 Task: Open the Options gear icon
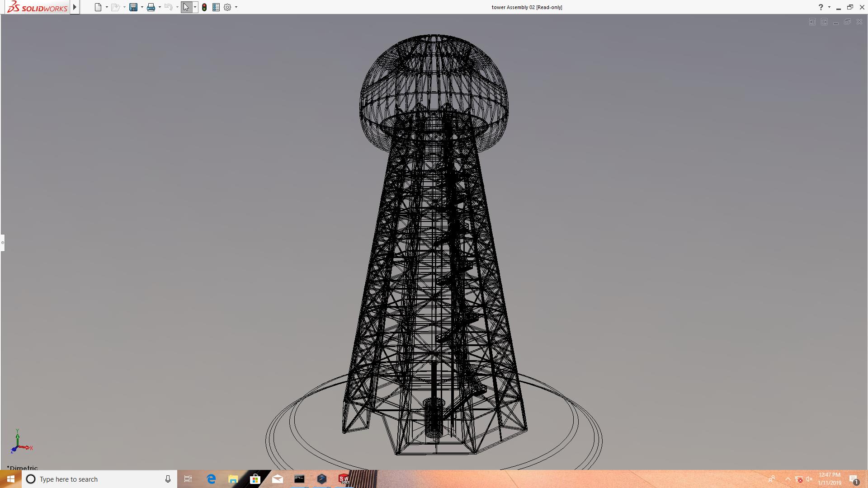pyautogui.click(x=227, y=7)
